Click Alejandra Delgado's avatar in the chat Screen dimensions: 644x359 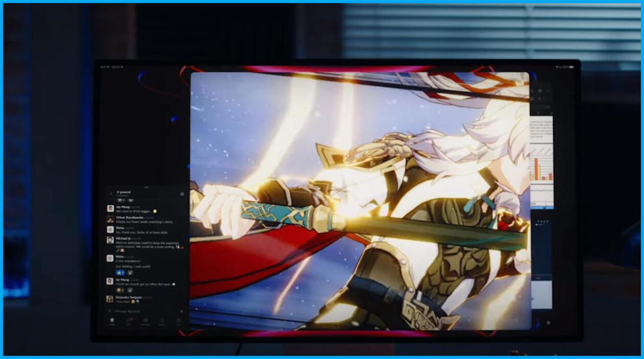click(110, 299)
